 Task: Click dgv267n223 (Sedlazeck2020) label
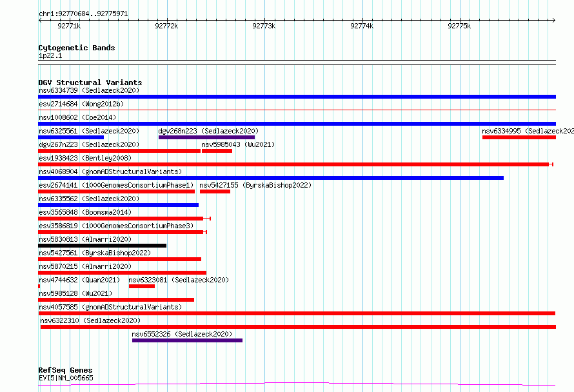(89, 144)
